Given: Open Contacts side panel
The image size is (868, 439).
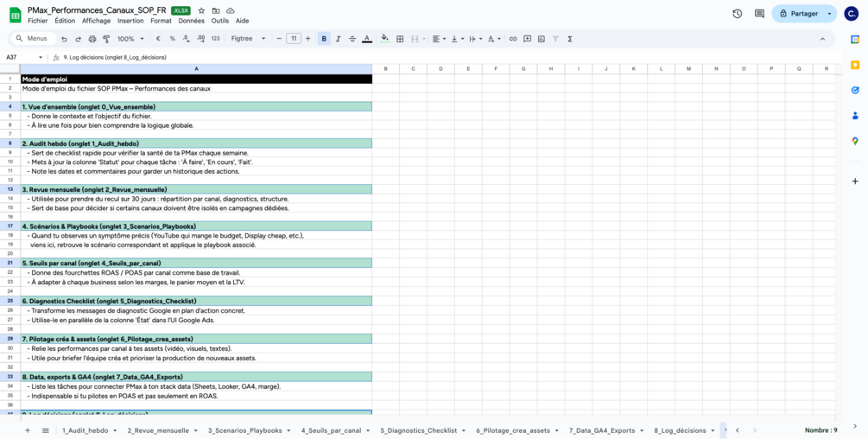Looking at the screenshot, I should [855, 116].
